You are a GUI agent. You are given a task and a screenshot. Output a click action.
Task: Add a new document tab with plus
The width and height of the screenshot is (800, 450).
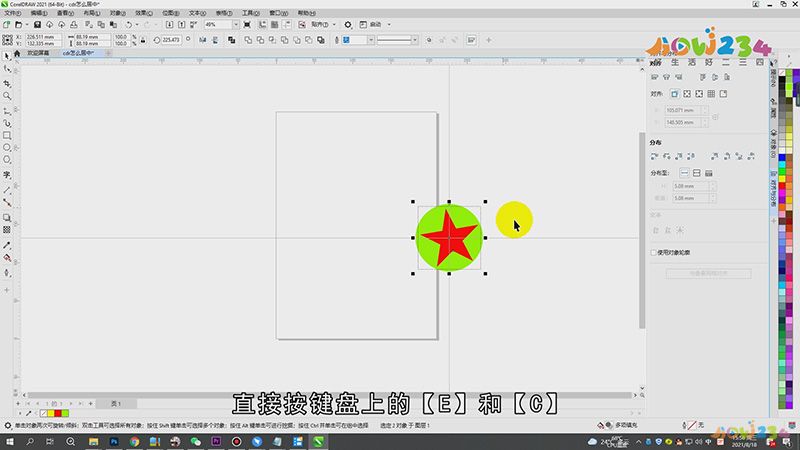[x=108, y=53]
